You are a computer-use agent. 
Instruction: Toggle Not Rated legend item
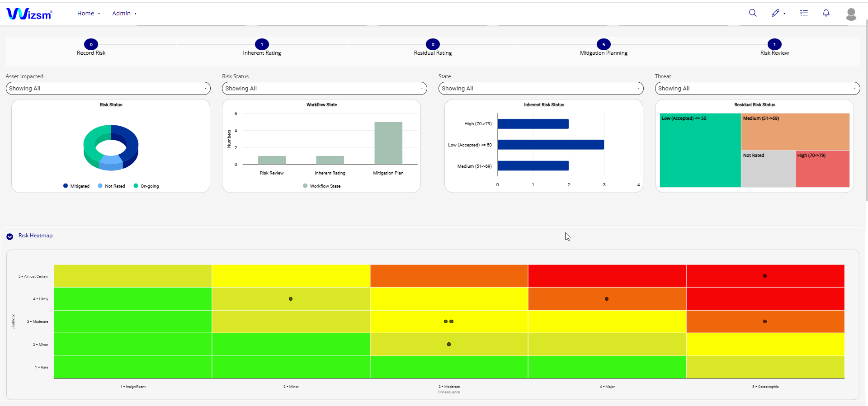coord(111,186)
